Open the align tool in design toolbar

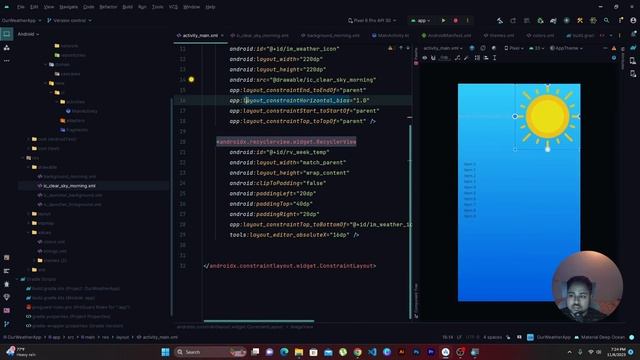point(486,58)
